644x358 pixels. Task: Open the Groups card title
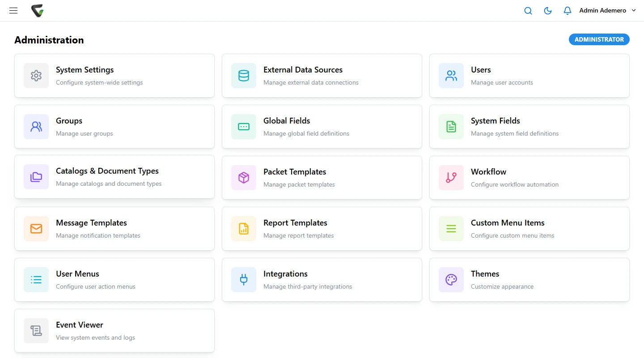tap(69, 121)
